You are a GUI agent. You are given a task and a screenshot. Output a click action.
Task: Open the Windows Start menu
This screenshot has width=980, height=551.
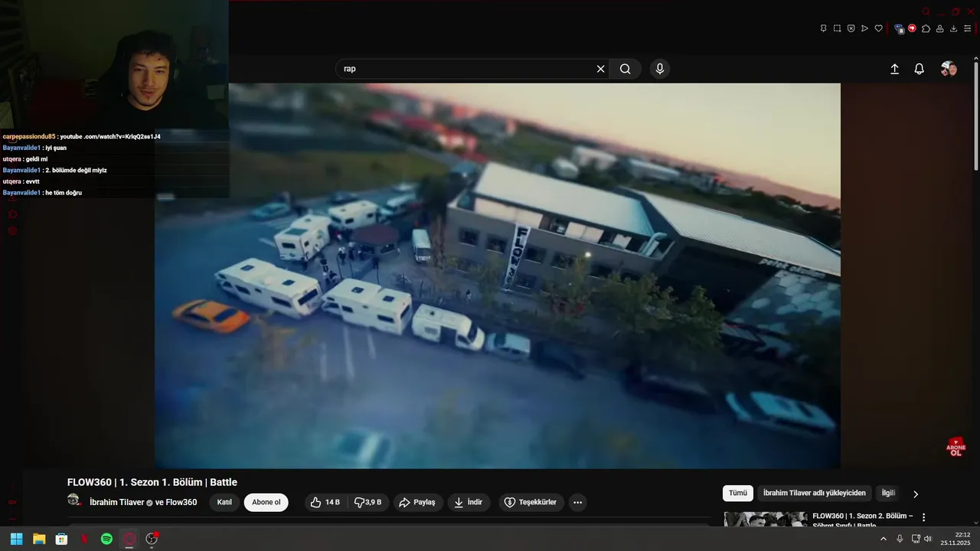(16, 539)
